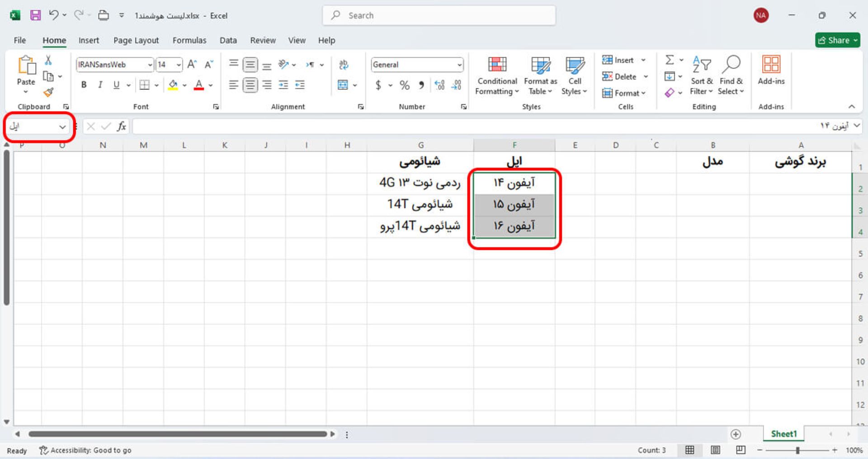Open Format as Table gallery
This screenshot has width=868, height=459.
point(540,75)
